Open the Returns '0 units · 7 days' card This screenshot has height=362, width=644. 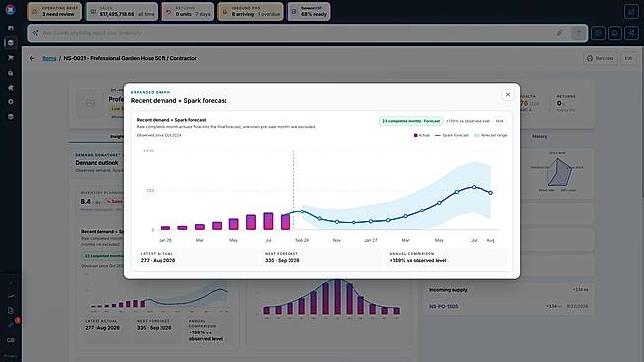pyautogui.click(x=187, y=11)
